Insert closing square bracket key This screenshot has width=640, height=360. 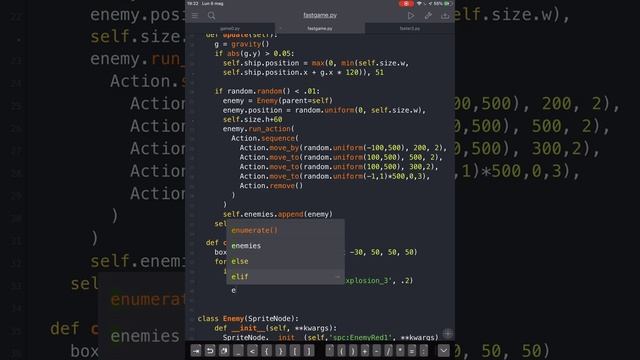309,351
